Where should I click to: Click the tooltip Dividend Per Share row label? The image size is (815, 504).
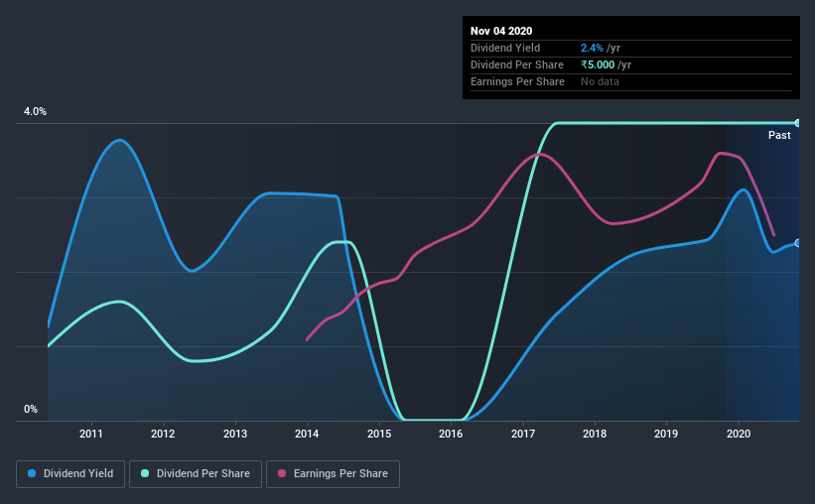coord(516,64)
